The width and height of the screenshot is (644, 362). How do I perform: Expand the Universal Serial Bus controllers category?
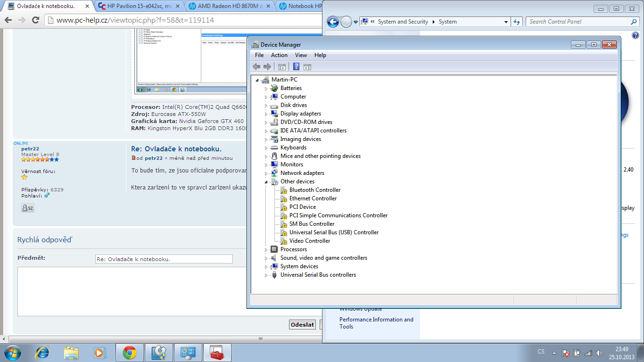click(x=266, y=275)
